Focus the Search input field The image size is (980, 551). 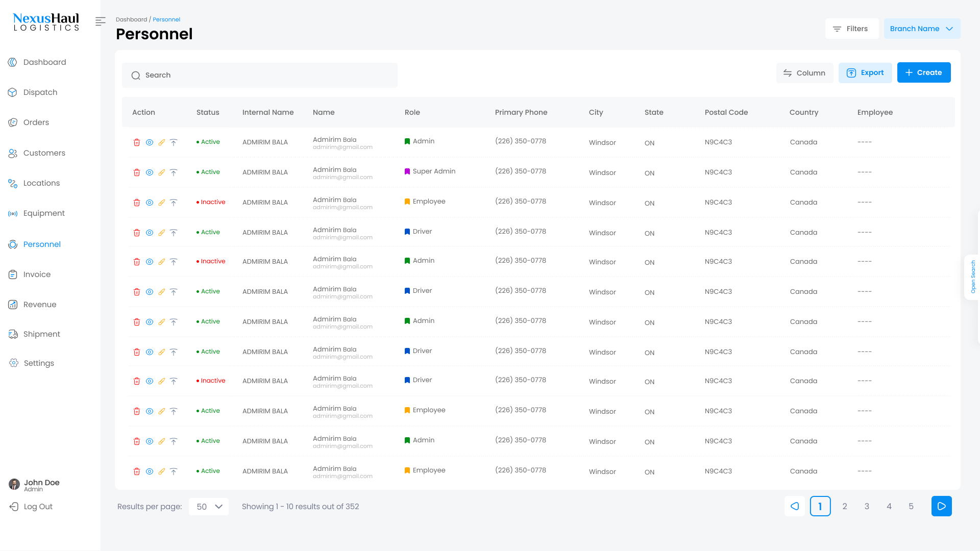260,76
